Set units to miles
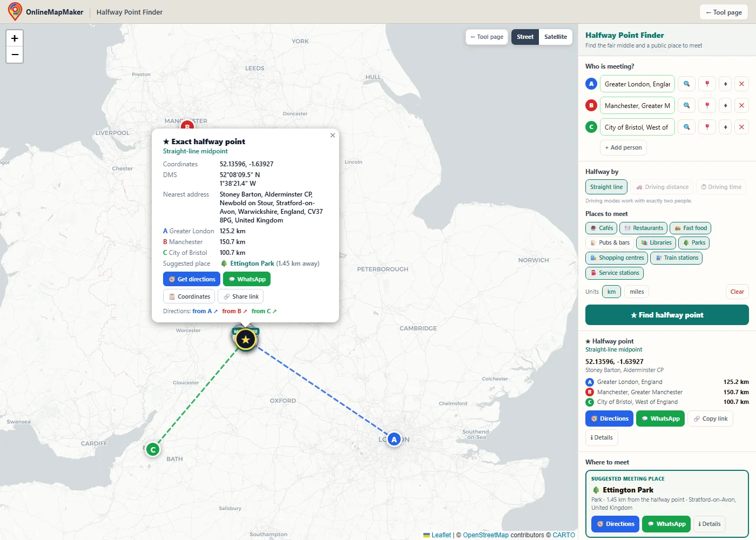Image resolution: width=756 pixels, height=540 pixels. 637,292
